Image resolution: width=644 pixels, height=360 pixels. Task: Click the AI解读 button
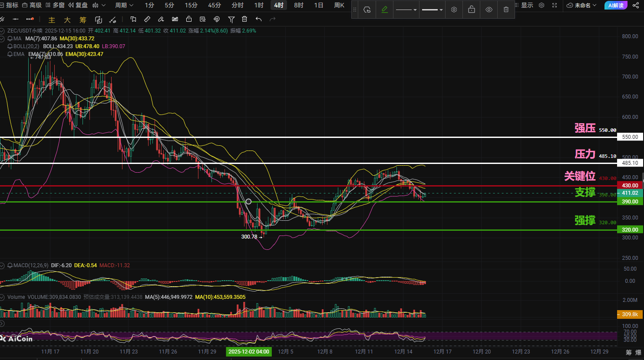[616, 5]
